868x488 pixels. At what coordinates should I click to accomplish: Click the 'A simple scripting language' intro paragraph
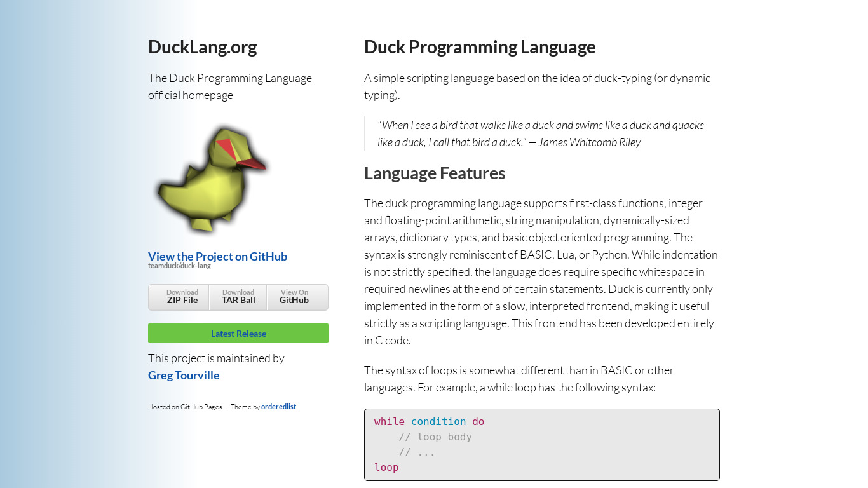pyautogui.click(x=538, y=86)
